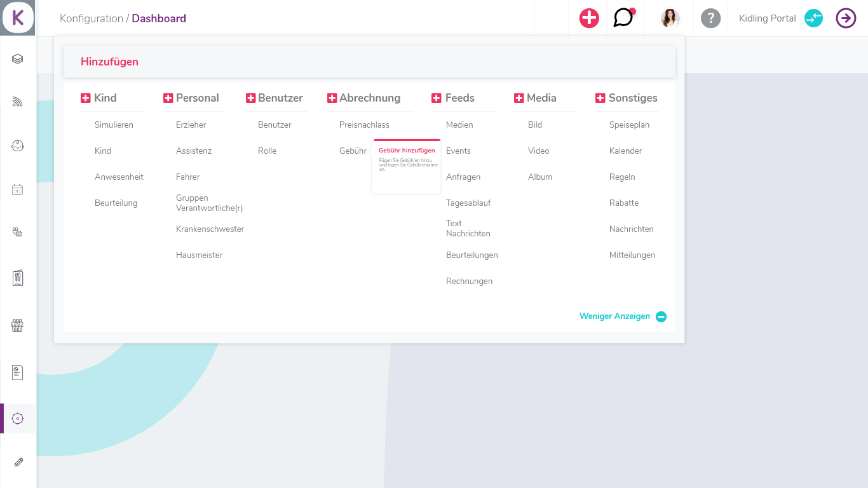868x488 pixels.
Task: Click the teal transfer arrows beside Kidling Portal
Action: tap(813, 18)
